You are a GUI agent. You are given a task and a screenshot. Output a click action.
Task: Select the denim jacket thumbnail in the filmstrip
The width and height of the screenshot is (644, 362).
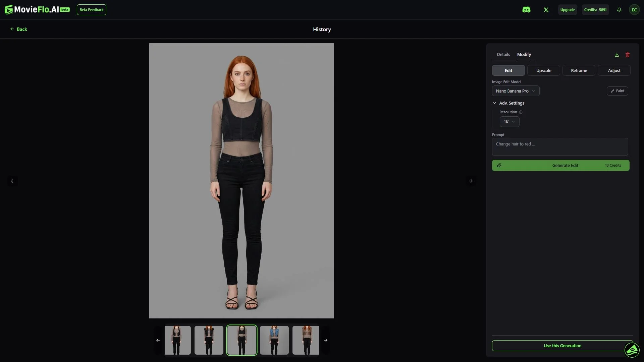(274, 340)
